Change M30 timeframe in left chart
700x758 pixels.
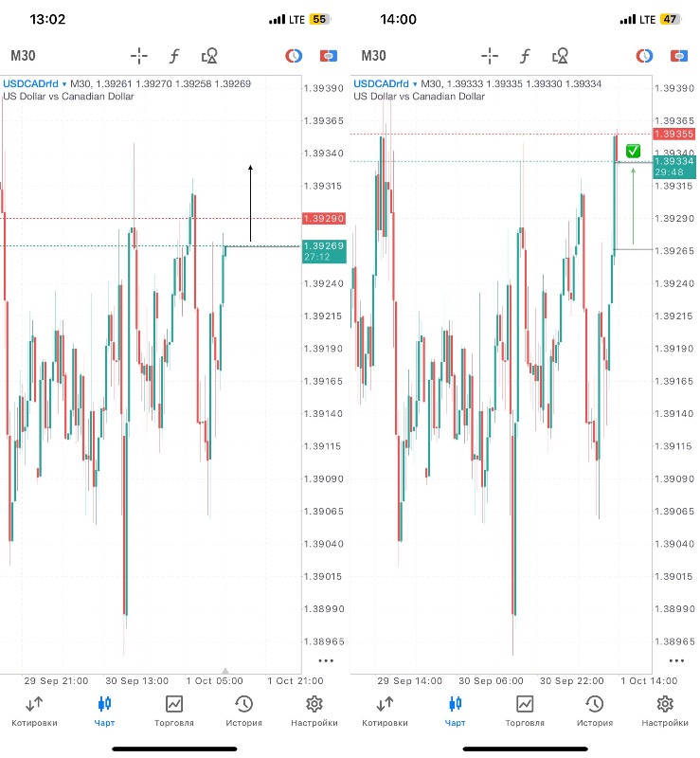point(23,56)
